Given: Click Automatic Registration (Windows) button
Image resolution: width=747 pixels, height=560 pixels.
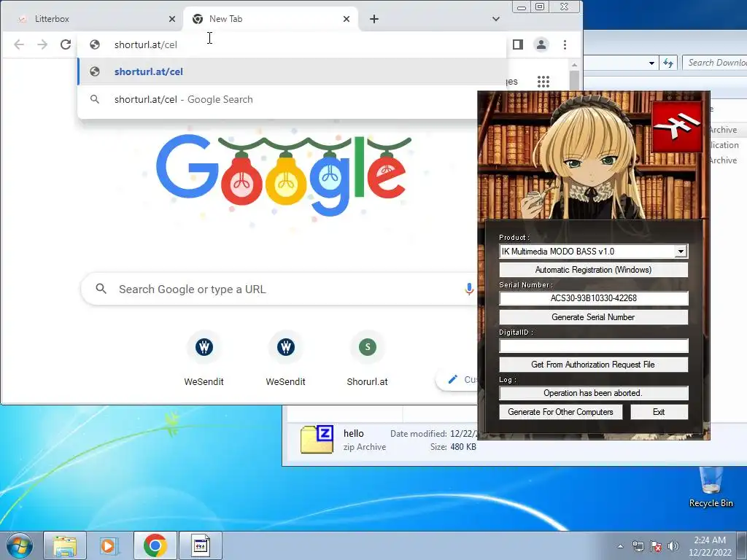Looking at the screenshot, I should 593,270.
